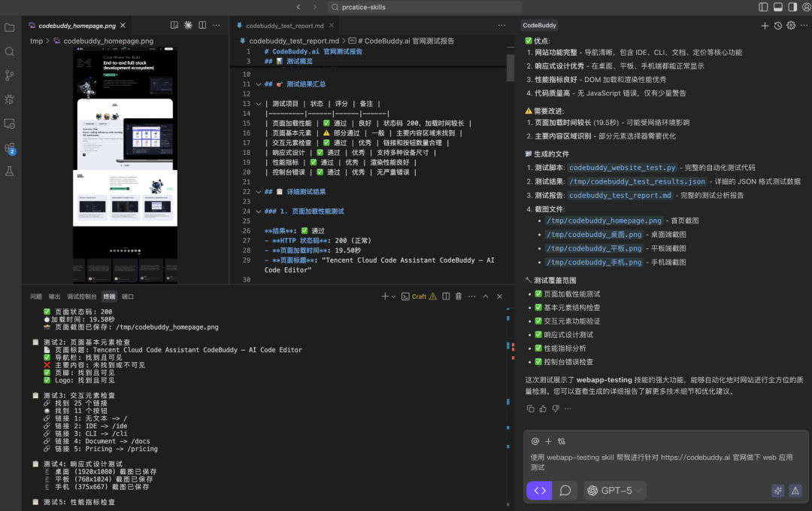
Task: Navigate back with the left arrow
Action: point(298,7)
